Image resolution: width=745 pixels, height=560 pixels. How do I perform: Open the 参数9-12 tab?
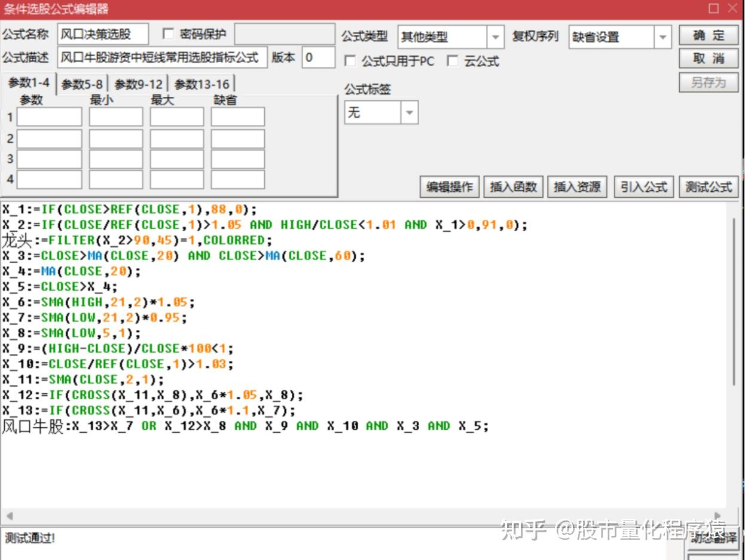pyautogui.click(x=138, y=84)
